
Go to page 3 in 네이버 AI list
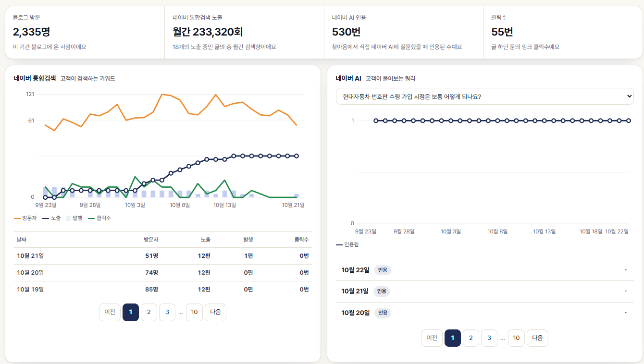pos(489,338)
